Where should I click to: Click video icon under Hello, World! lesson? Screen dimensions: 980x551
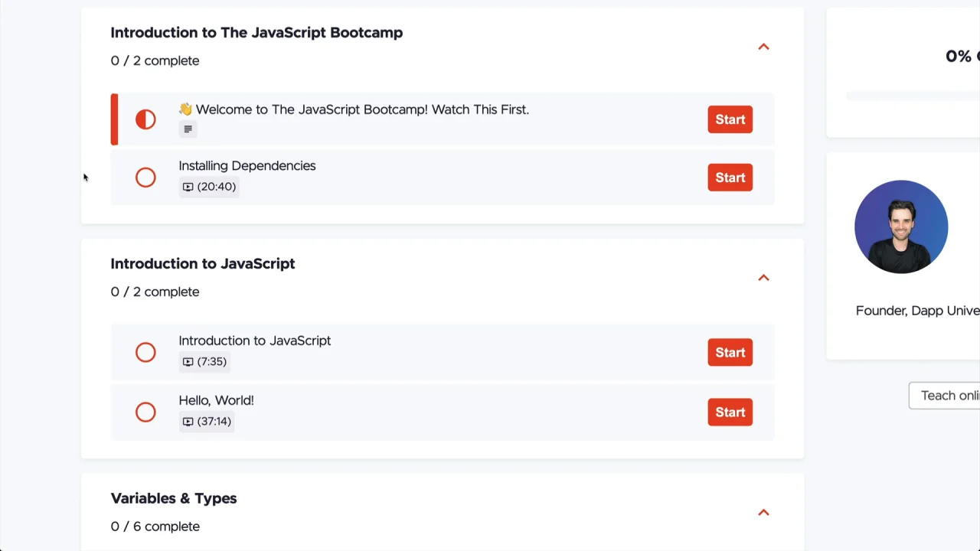[x=188, y=422]
